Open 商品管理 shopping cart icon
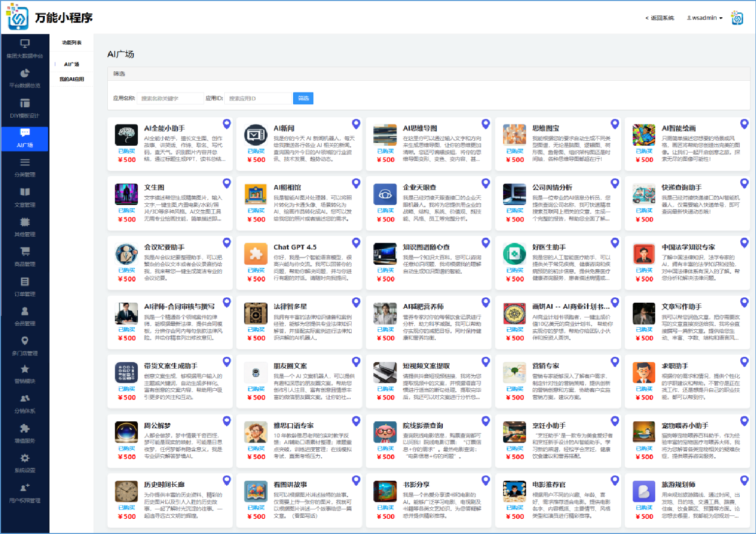This screenshot has width=756, height=534. [25, 251]
